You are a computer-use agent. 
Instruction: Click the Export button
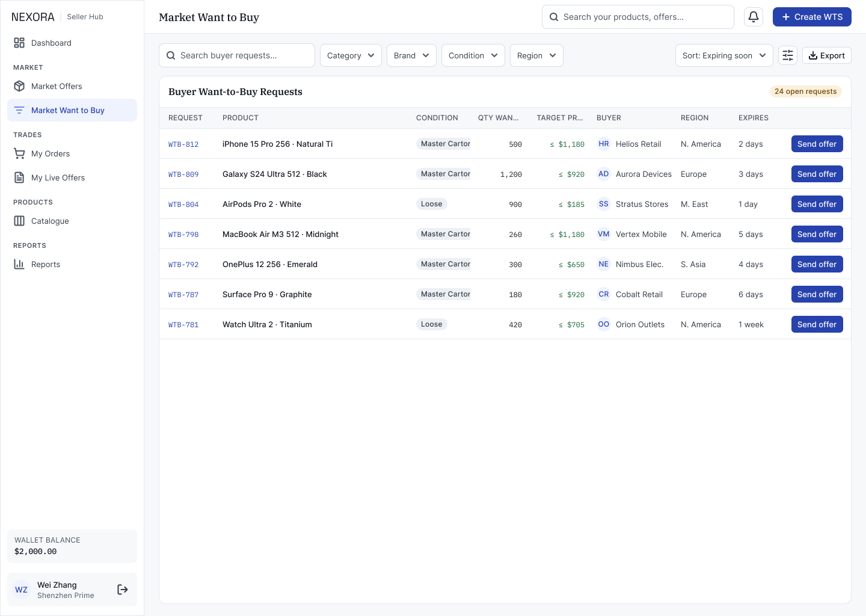827,55
